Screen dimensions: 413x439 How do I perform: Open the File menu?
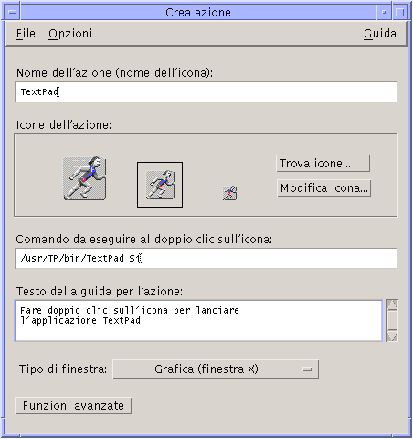pos(26,33)
